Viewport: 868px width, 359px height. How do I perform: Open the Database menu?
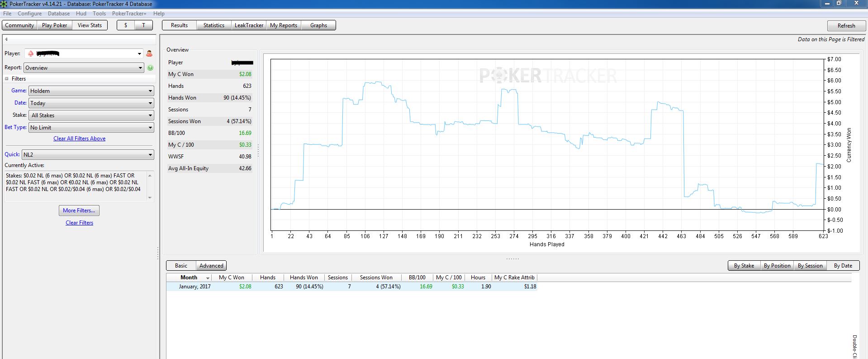tap(59, 14)
